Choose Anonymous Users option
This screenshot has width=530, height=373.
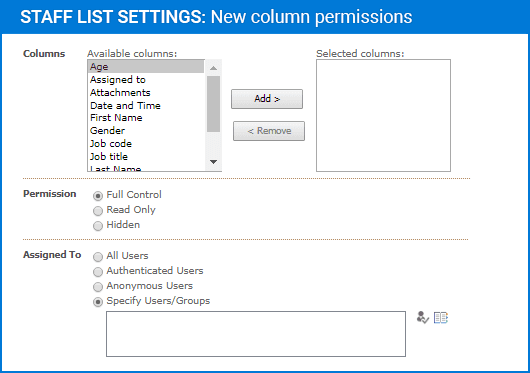pos(98,287)
